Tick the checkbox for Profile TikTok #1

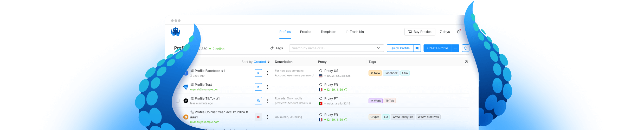point(178,101)
